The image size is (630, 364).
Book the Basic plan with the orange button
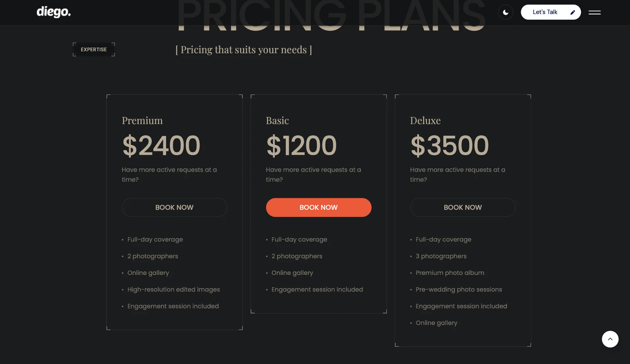coord(318,207)
